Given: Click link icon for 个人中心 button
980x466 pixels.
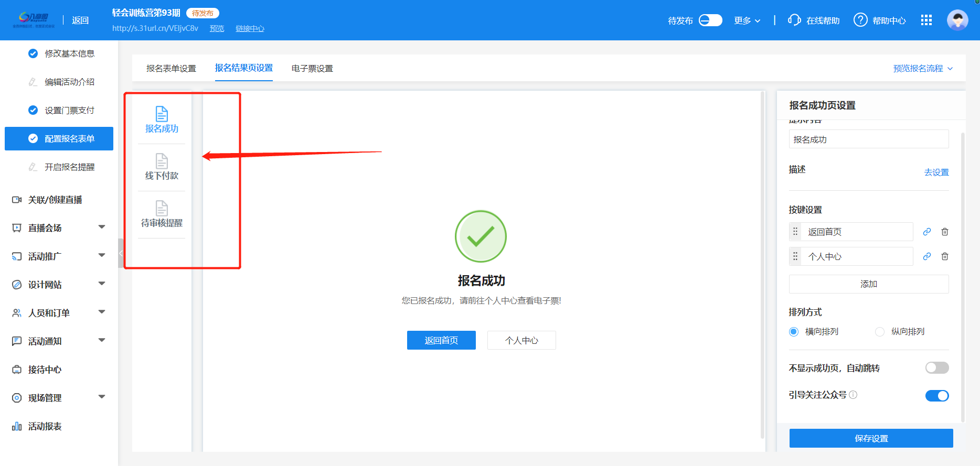Looking at the screenshot, I should tap(927, 256).
